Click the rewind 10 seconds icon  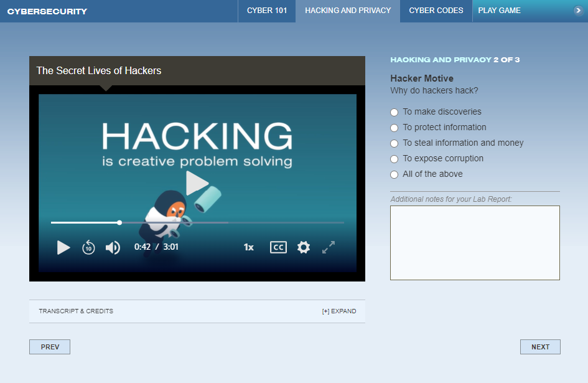pos(88,247)
